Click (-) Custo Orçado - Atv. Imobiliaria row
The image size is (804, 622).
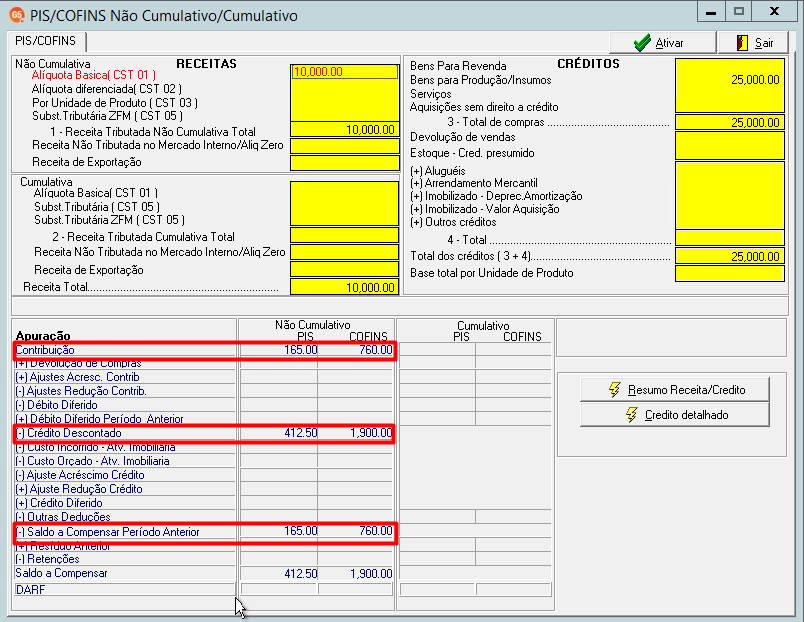tap(92, 461)
